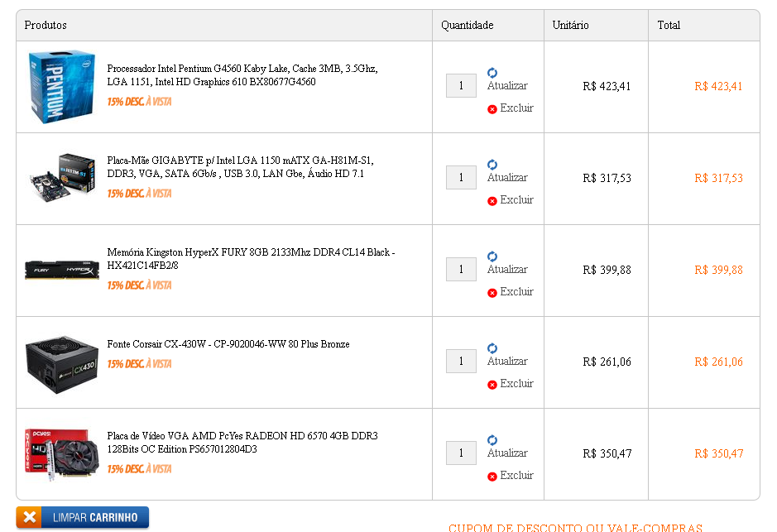Screen dimensions: 777x532
Task: Click quantity field for Corsair CX-430W
Action: point(462,361)
